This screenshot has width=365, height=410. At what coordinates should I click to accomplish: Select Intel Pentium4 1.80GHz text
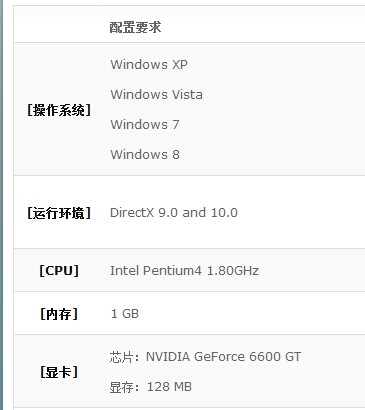(184, 270)
